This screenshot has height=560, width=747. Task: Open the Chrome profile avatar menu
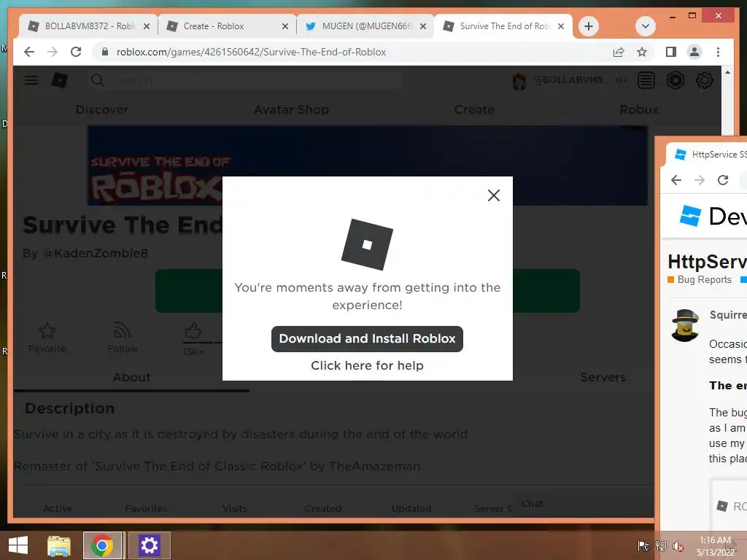pos(694,52)
